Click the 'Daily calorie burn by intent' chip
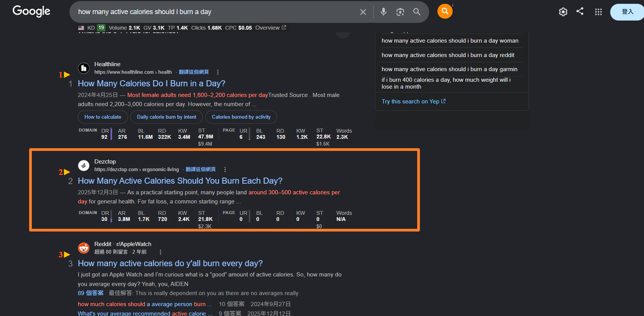 click(167, 117)
